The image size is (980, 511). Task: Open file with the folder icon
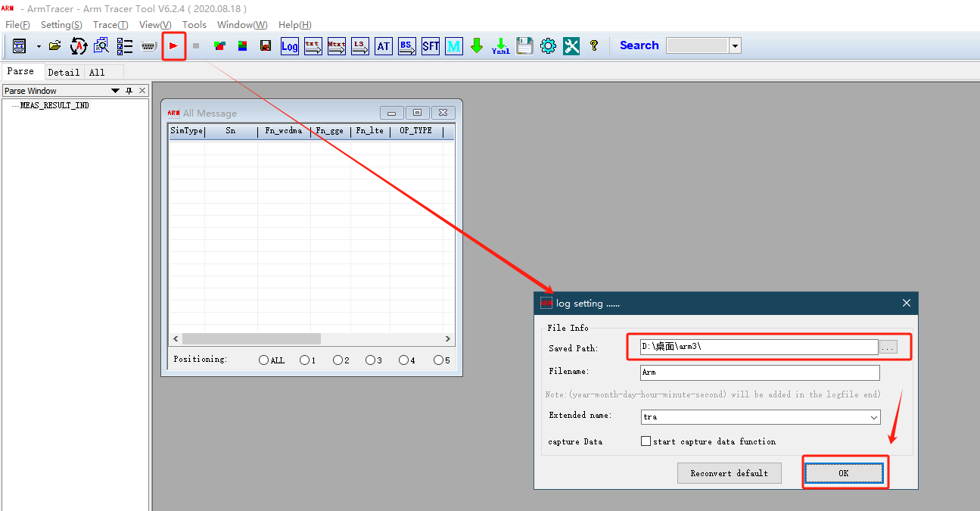coord(54,46)
